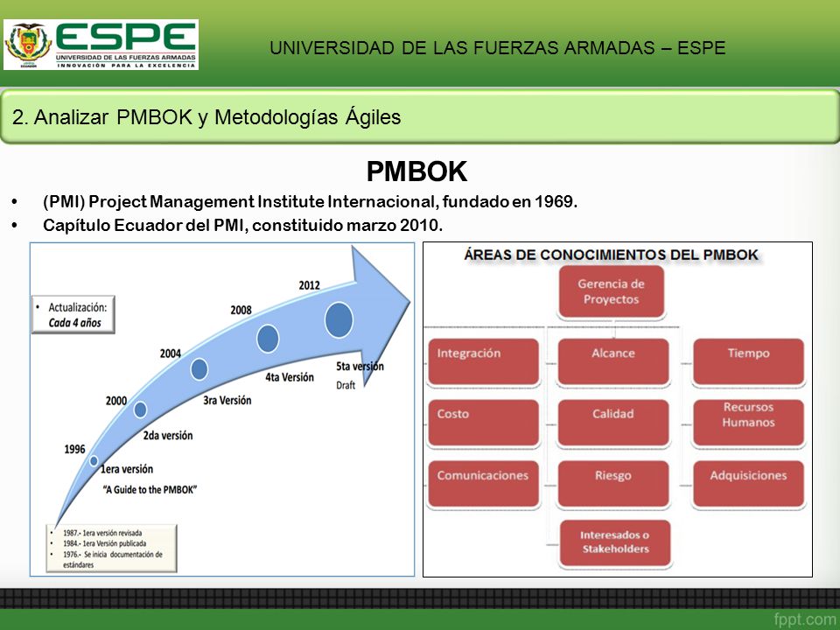Click the '2008' year label
The height and width of the screenshot is (630, 840).
[241, 310]
